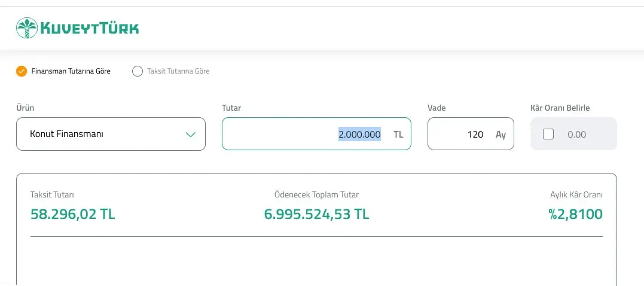Image resolution: width=644 pixels, height=286 pixels.
Task: Click the Taksit Tutarı value 58.296,02 TL
Action: click(73, 214)
